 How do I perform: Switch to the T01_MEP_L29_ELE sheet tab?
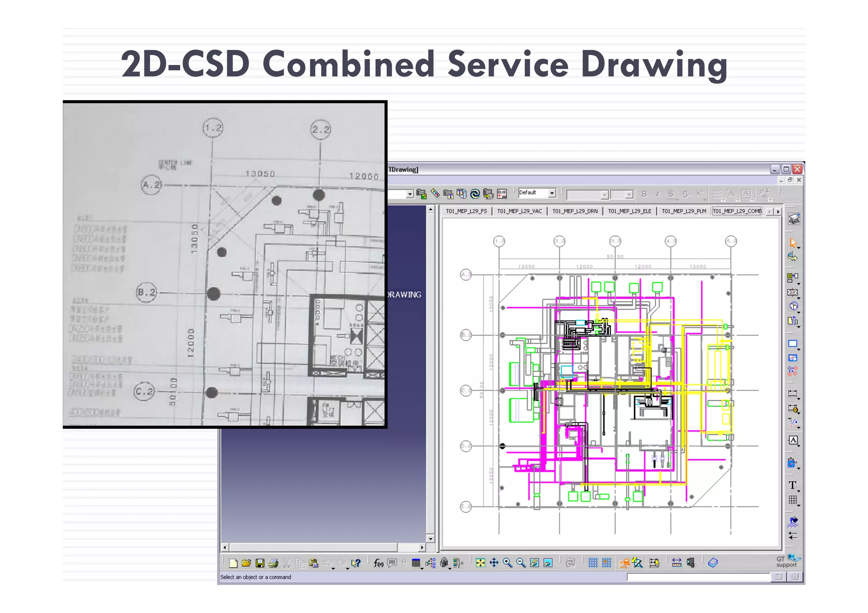[x=630, y=211]
